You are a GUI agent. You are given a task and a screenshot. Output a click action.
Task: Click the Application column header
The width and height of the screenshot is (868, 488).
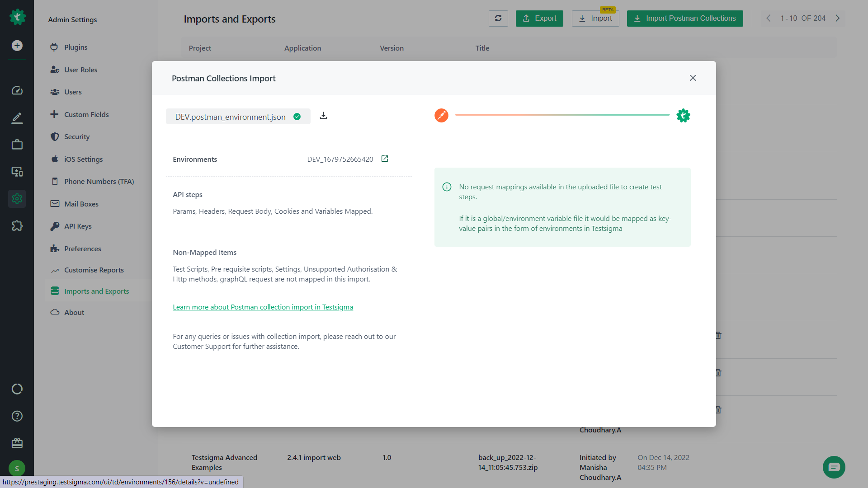pyautogui.click(x=302, y=48)
